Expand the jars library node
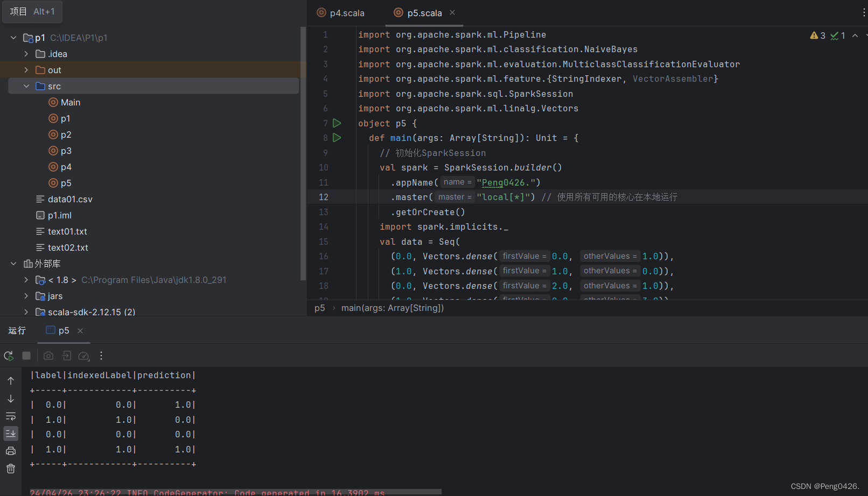868x496 pixels. pos(26,296)
